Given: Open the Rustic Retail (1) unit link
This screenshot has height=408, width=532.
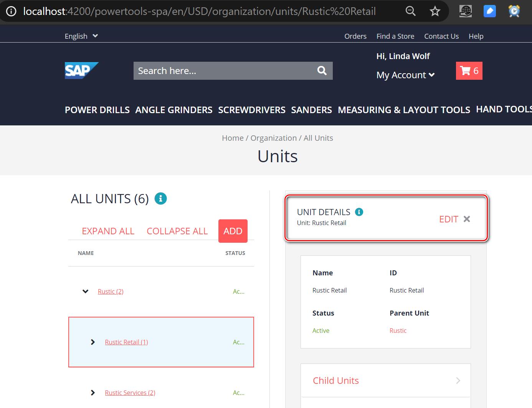Looking at the screenshot, I should pos(126,342).
